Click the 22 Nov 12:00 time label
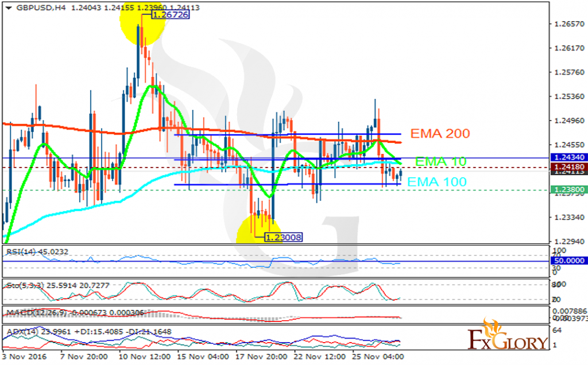This screenshot has width=588, height=365. pos(320,356)
